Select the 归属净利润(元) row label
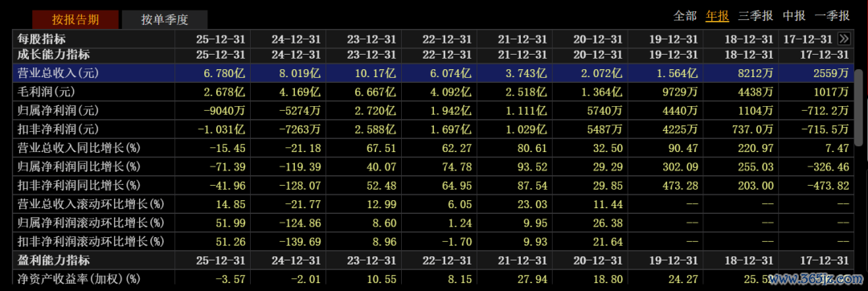This screenshot has width=868, height=291. tap(58, 111)
